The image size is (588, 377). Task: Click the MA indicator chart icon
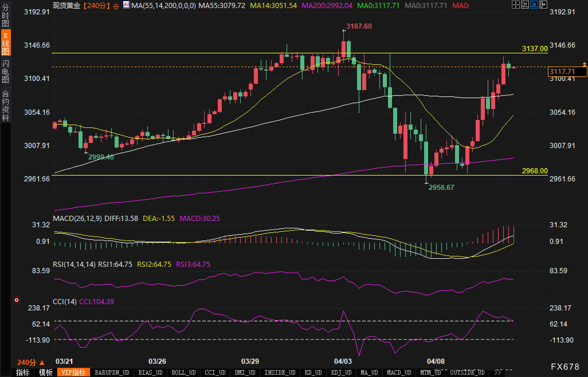click(x=126, y=5)
